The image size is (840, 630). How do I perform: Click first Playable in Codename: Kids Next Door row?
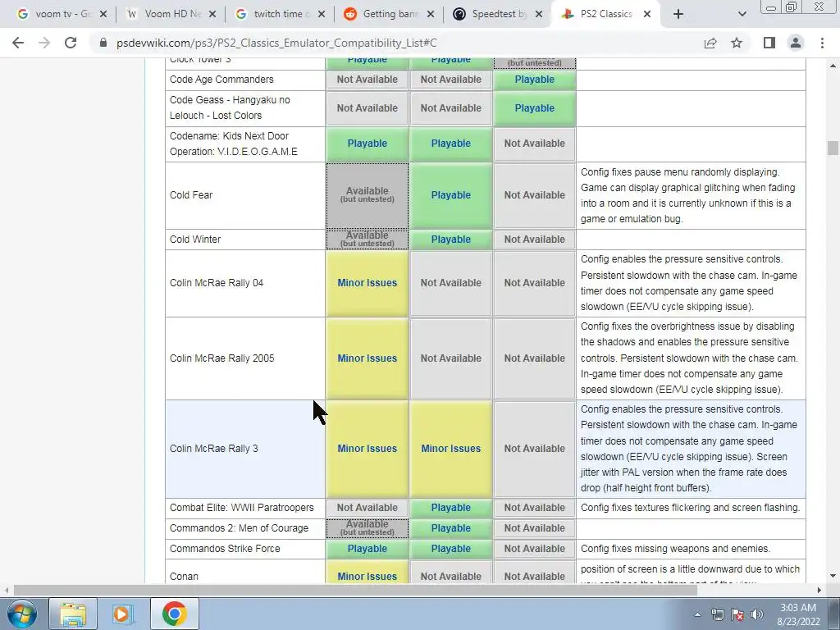tap(367, 144)
